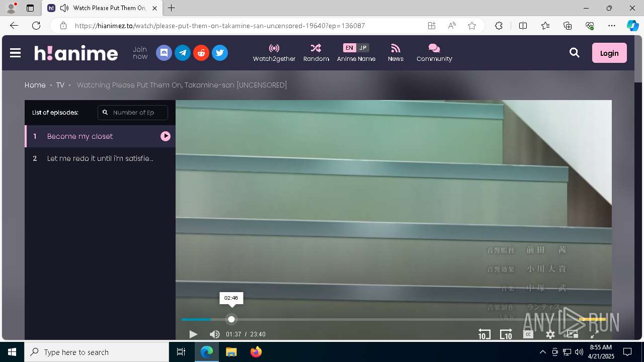Viewport: 644px width, 362px height.
Task: Open Edge Settings and more menu
Action: [612, 26]
